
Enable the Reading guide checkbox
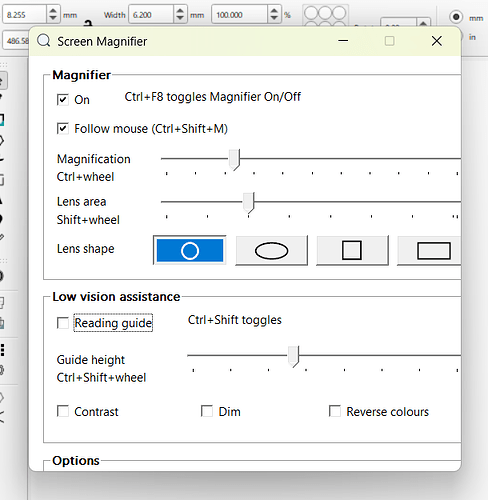(x=63, y=323)
